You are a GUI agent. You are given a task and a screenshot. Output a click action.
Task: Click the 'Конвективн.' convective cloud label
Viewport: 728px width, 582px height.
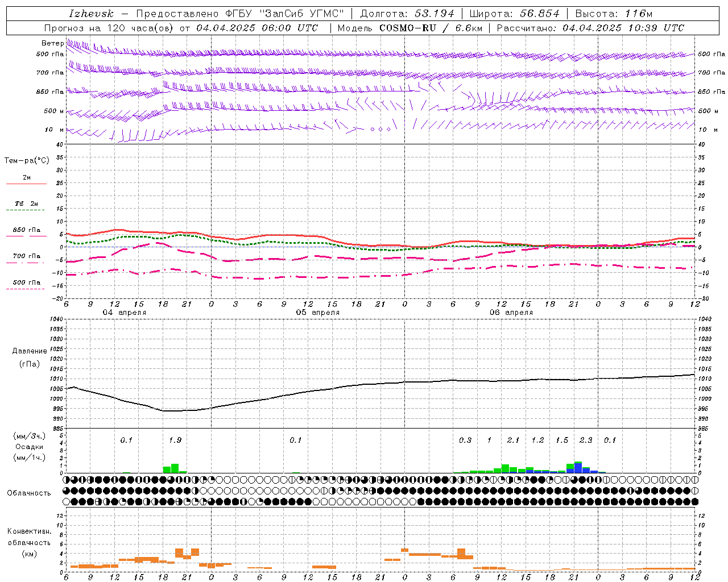29,531
